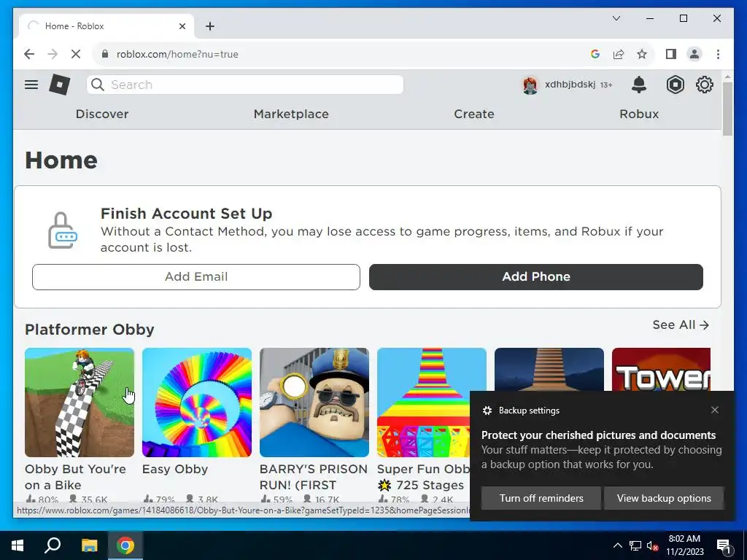This screenshot has height=560, width=747.
Task: Open the notifications bell
Action: (x=639, y=85)
